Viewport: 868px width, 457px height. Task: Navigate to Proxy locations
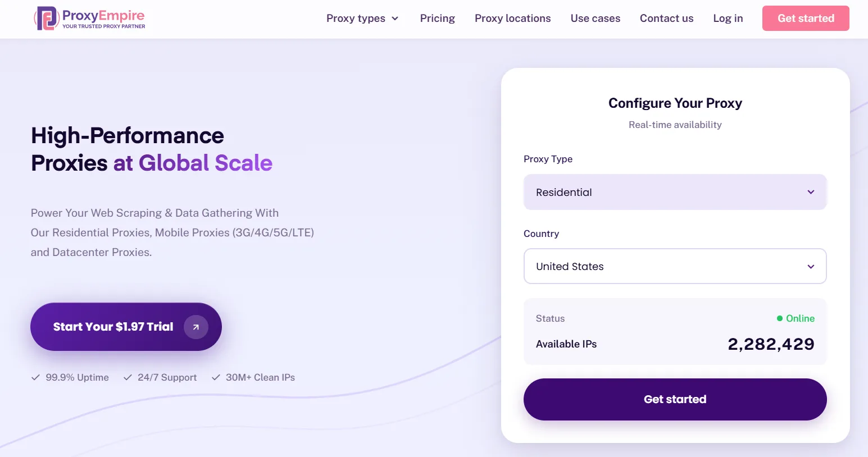pos(512,18)
